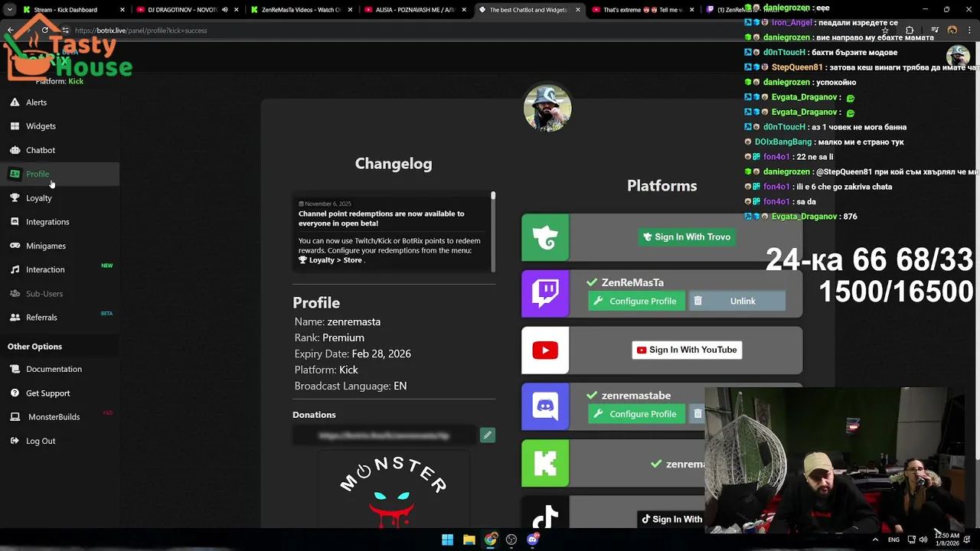Click ENG language indicator in tray
This screenshot has height=551, width=980.
[893, 540]
